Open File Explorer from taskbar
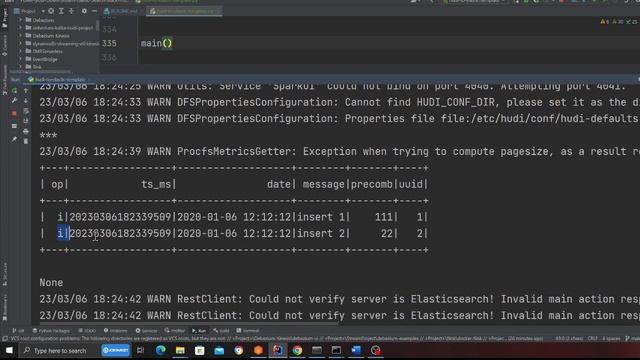Image resolution: width=640 pixels, height=360 pixels. [180, 350]
